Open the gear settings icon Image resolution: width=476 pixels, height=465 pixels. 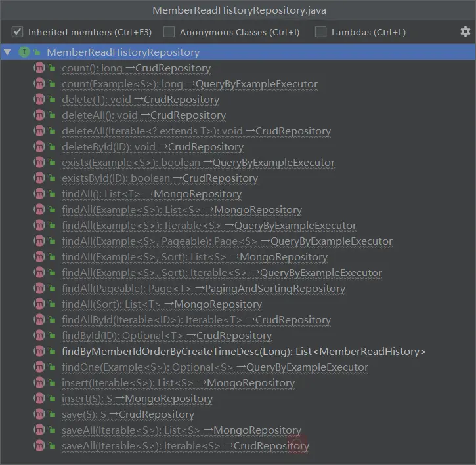(465, 31)
